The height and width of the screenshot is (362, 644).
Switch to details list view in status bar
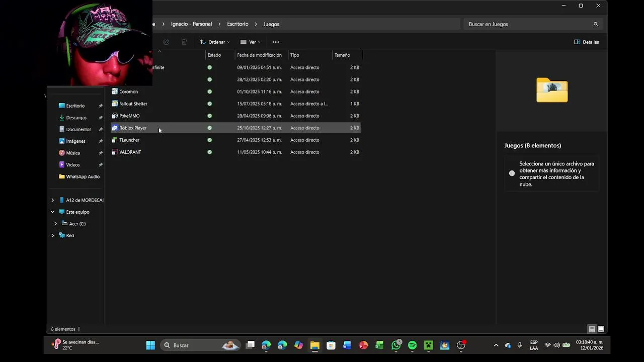pyautogui.click(x=592, y=329)
